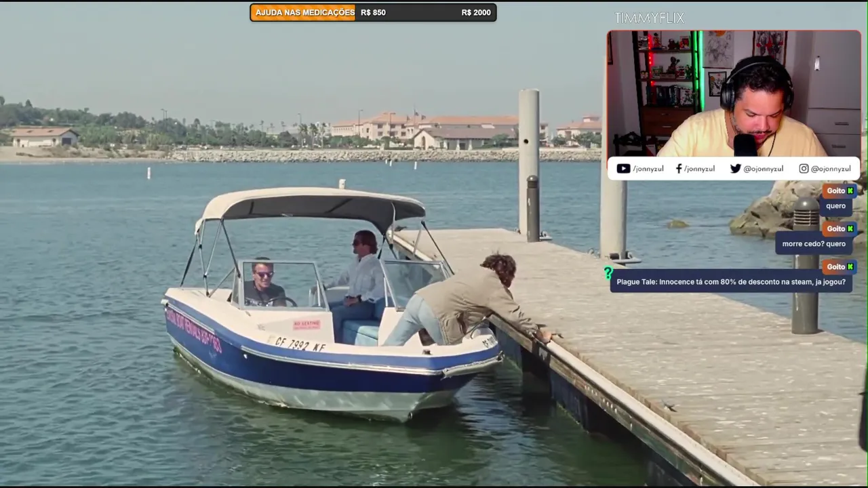Click the Goito username above 'quero'
Image resolution: width=868 pixels, height=488 pixels.
pos(835,191)
